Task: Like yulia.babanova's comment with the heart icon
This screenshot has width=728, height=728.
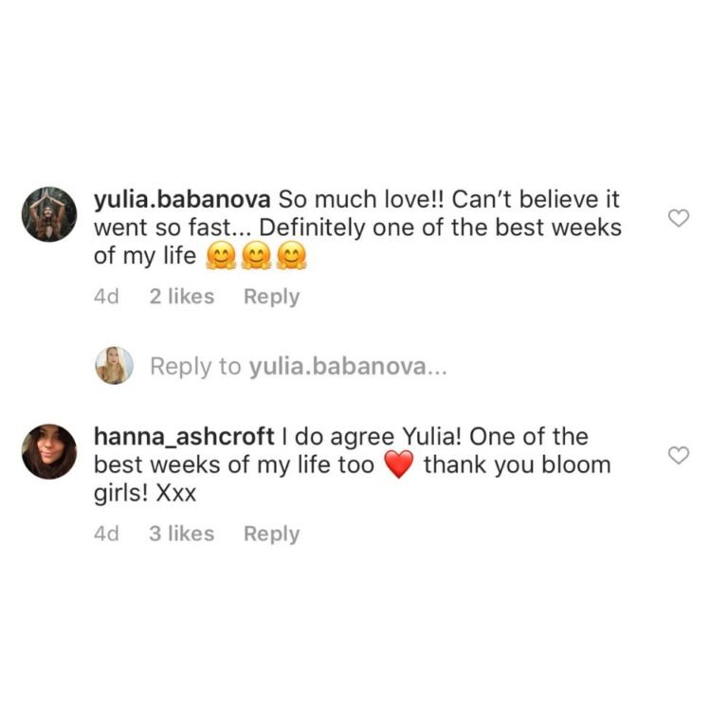Action: pyautogui.click(x=679, y=218)
